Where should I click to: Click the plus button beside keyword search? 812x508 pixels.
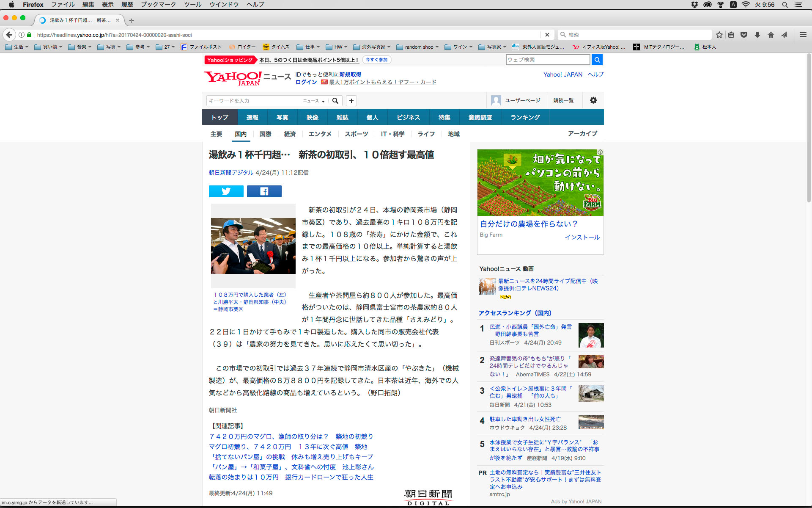(x=351, y=101)
